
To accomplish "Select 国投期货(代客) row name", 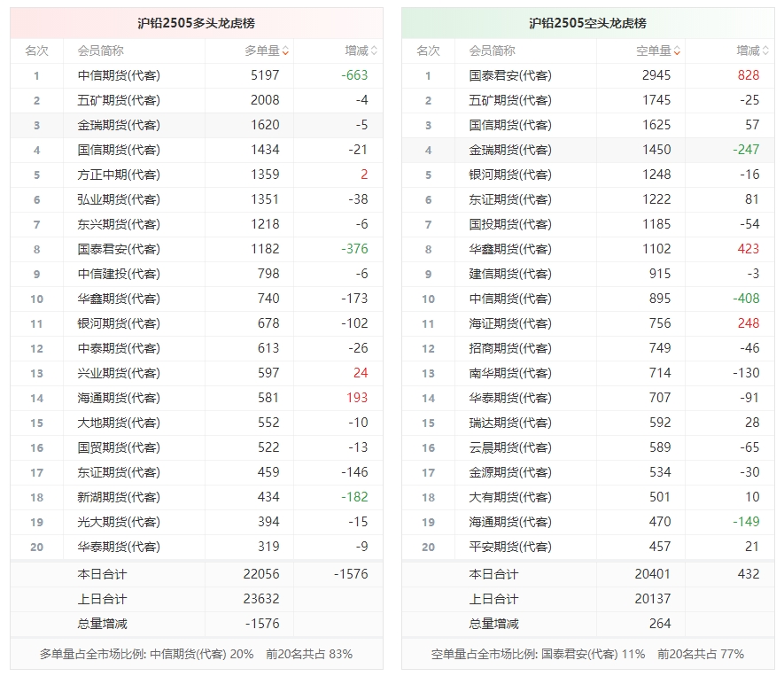I will click(510, 224).
